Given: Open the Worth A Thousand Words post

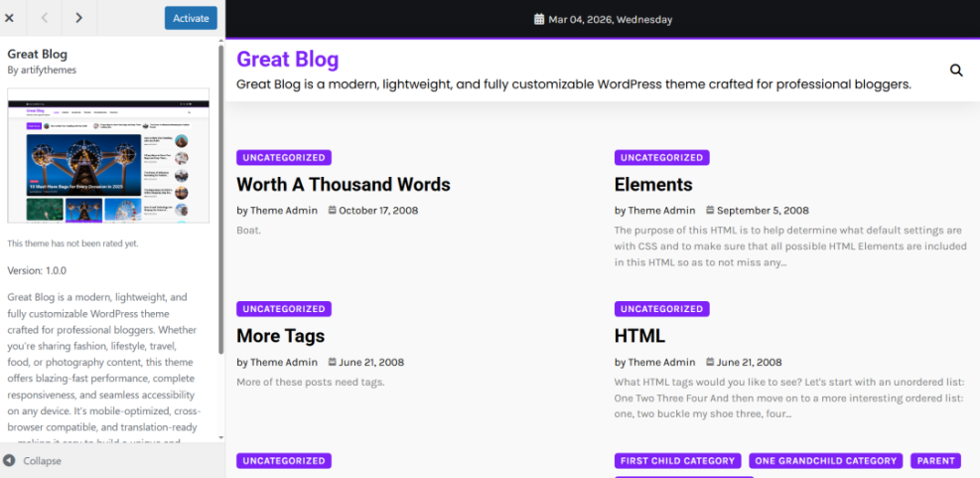Looking at the screenshot, I should (x=344, y=185).
